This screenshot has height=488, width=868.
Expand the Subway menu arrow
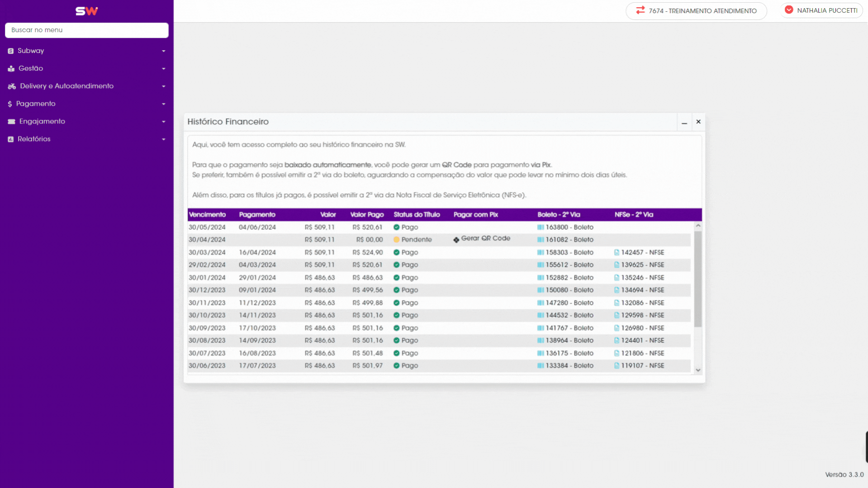click(x=163, y=51)
